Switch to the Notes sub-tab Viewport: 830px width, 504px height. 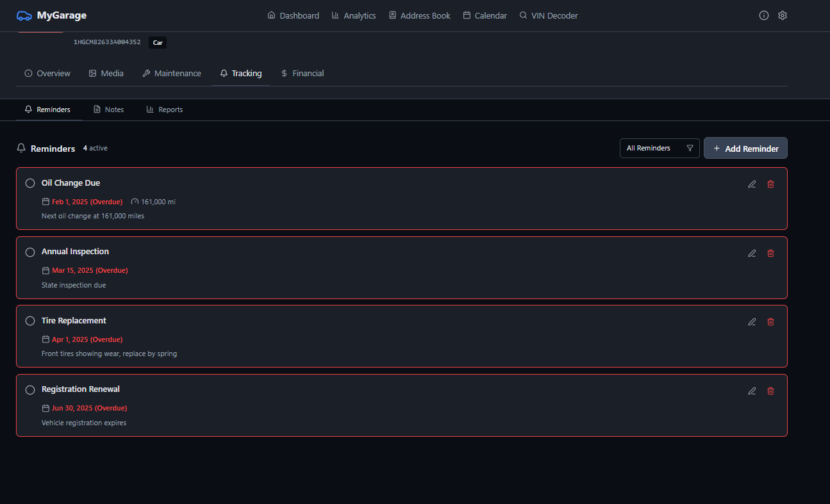coord(108,110)
